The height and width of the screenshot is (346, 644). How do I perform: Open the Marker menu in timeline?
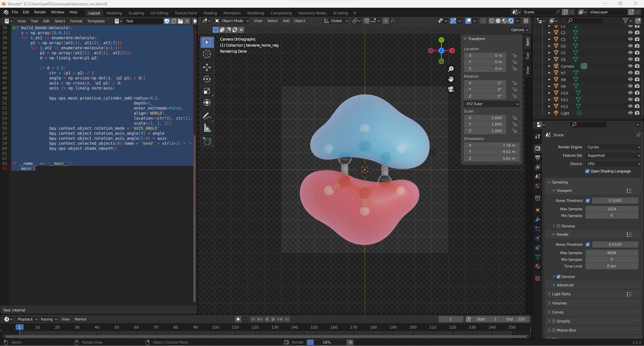click(x=80, y=319)
